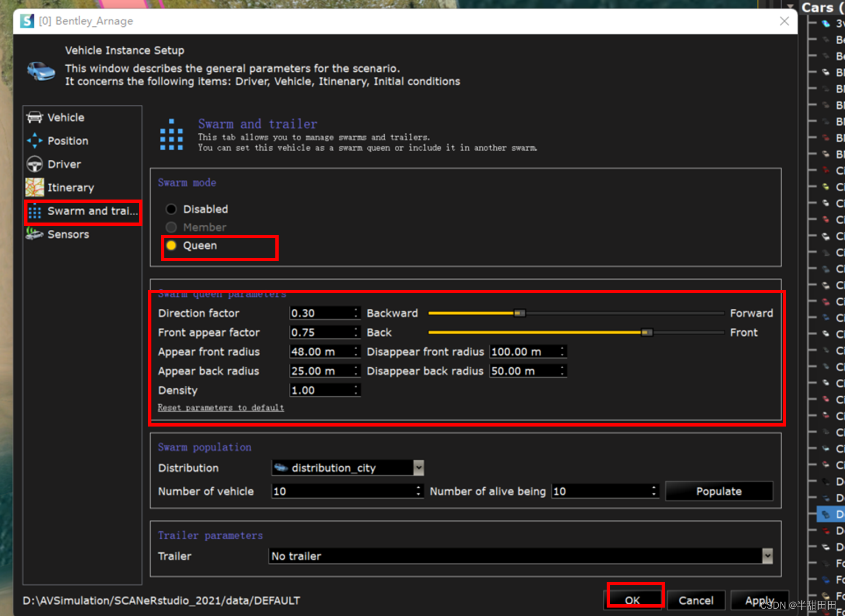Viewport: 845px width, 616px height.
Task: Click the Direction factor value field
Action: tap(325, 313)
